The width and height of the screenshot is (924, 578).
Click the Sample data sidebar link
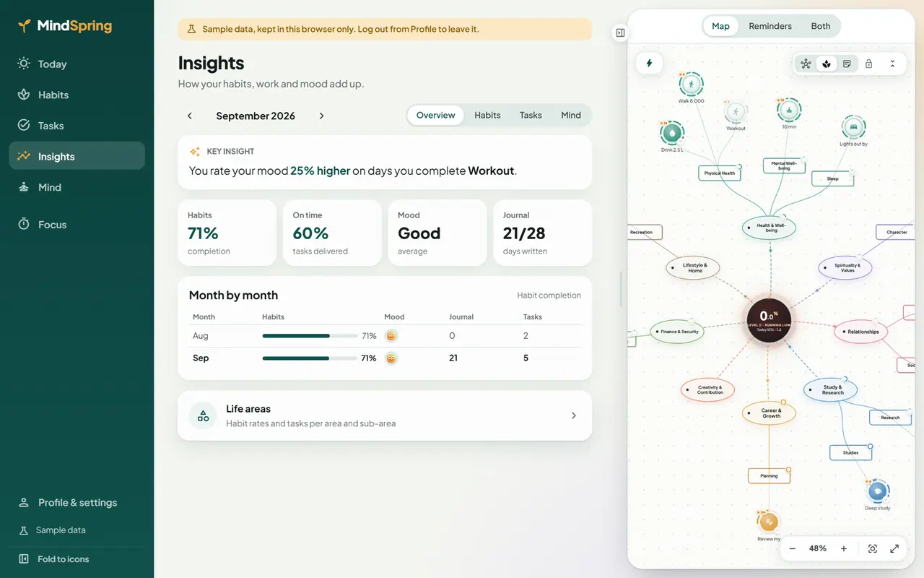tap(77, 530)
